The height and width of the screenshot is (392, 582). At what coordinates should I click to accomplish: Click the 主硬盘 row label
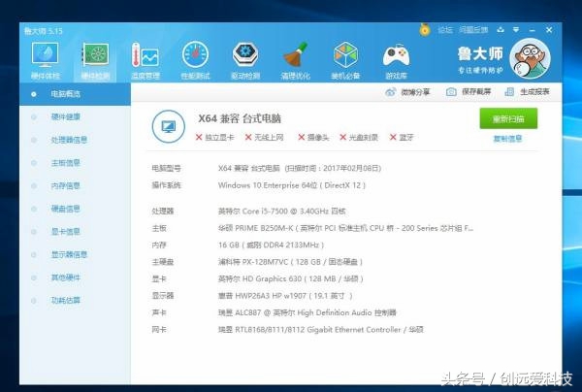coord(163,262)
